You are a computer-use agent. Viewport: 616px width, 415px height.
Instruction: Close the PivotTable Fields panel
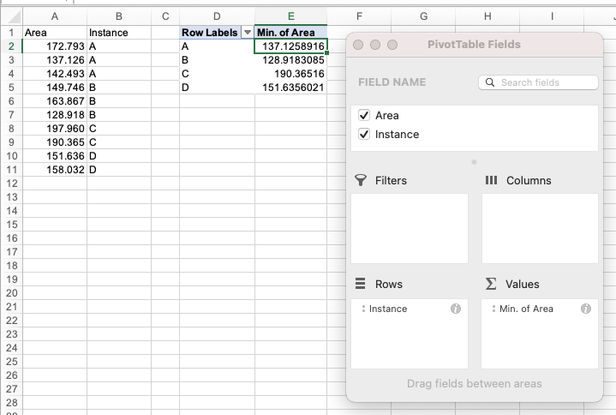pos(358,45)
